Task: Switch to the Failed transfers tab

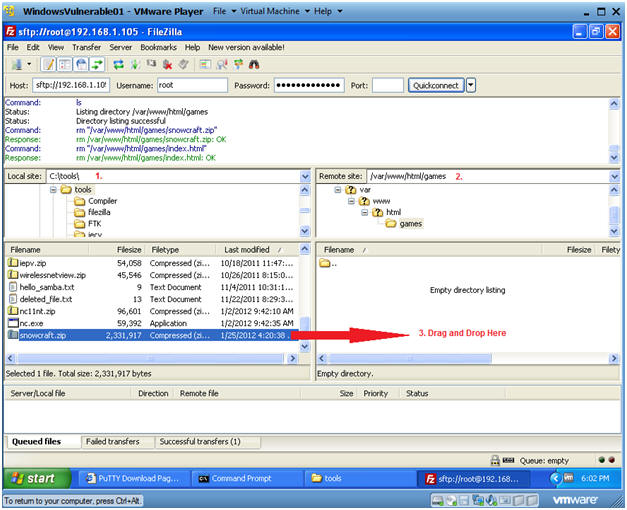Action: pyautogui.click(x=117, y=442)
